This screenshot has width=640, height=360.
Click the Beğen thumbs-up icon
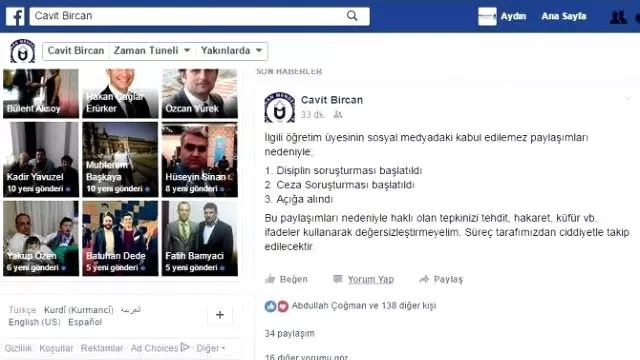click(270, 279)
